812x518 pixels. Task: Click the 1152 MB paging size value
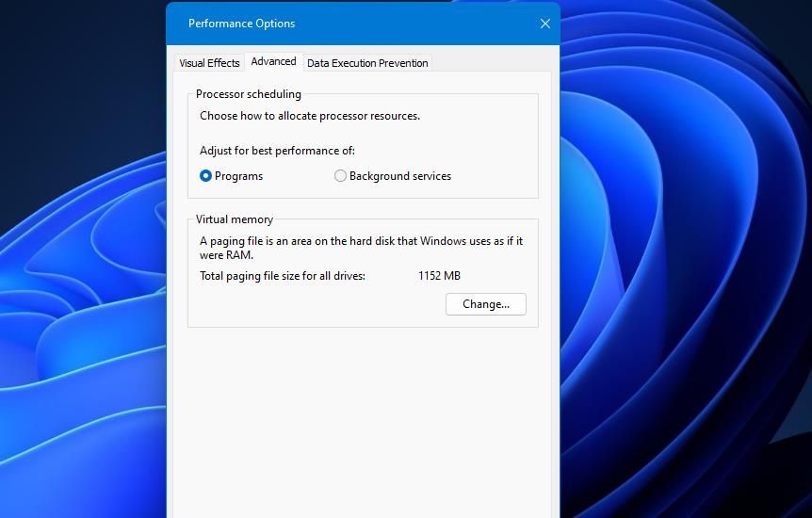(439, 276)
